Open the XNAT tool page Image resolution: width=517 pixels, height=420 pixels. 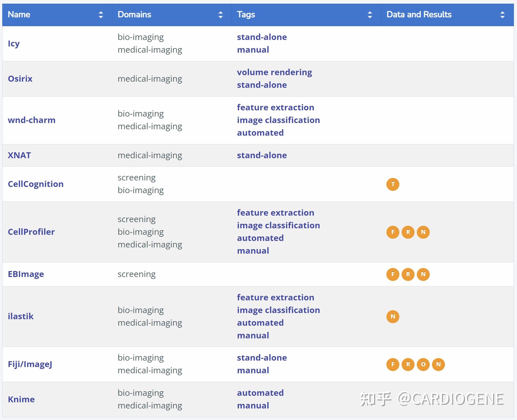[19, 155]
